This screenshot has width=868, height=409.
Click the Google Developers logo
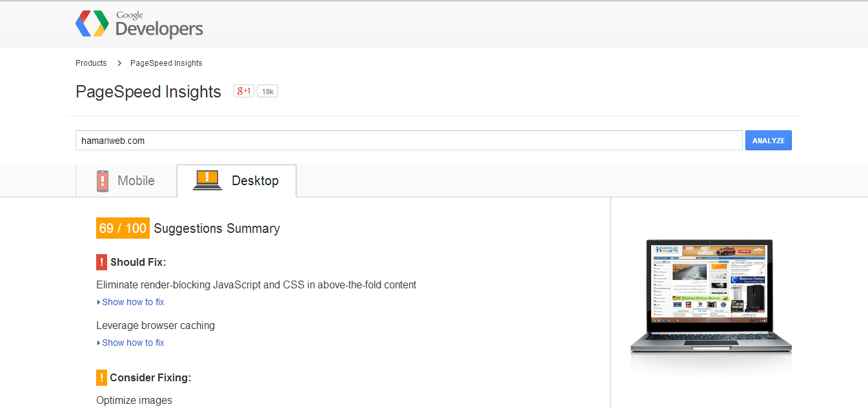139,24
